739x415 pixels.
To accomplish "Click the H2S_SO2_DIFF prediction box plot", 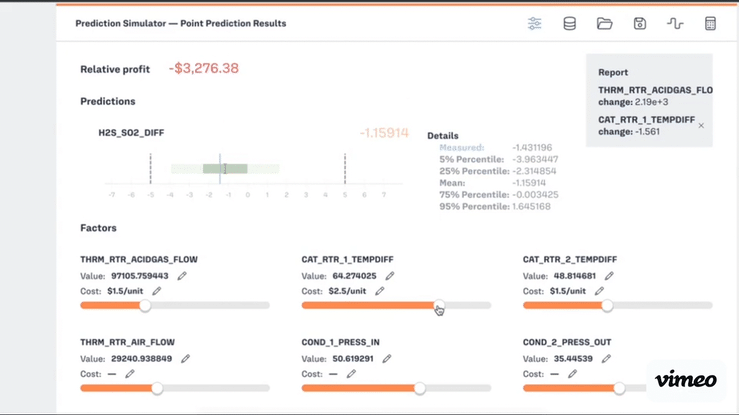I will coord(225,168).
